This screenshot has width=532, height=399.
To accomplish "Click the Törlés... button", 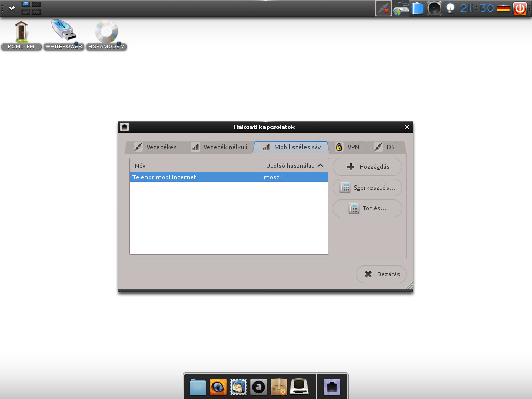I will coord(367,208).
